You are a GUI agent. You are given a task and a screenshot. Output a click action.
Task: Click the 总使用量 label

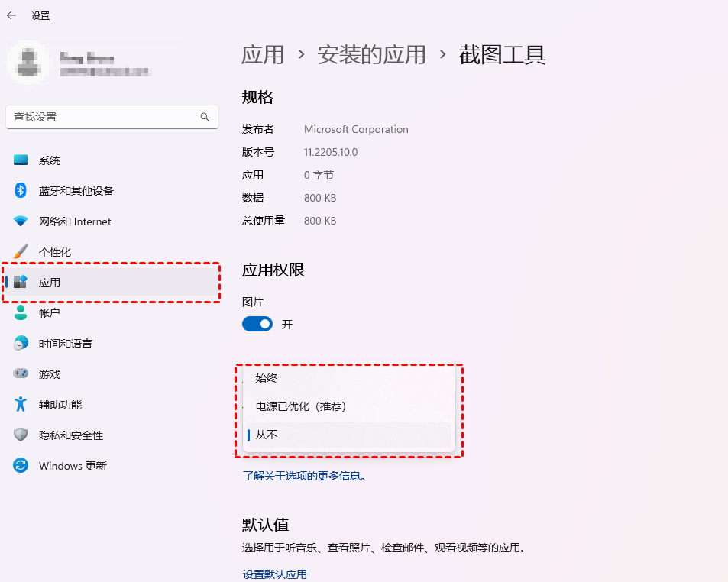[x=264, y=221]
